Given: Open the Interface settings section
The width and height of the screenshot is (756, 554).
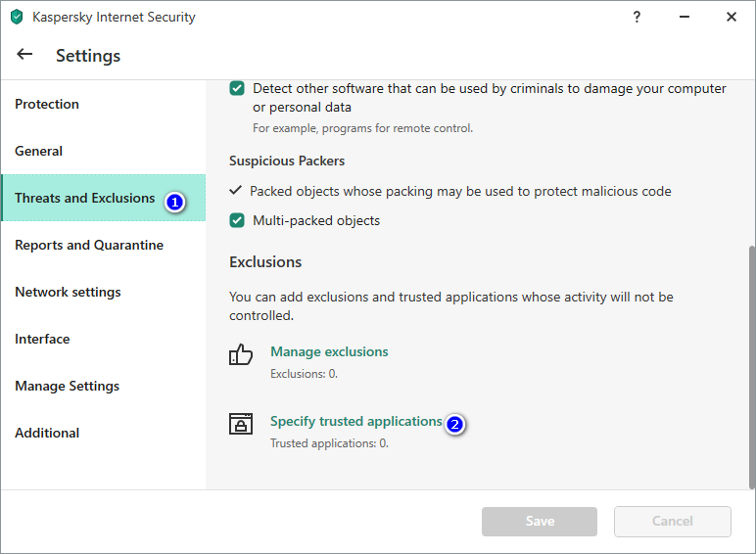Looking at the screenshot, I should (x=42, y=339).
